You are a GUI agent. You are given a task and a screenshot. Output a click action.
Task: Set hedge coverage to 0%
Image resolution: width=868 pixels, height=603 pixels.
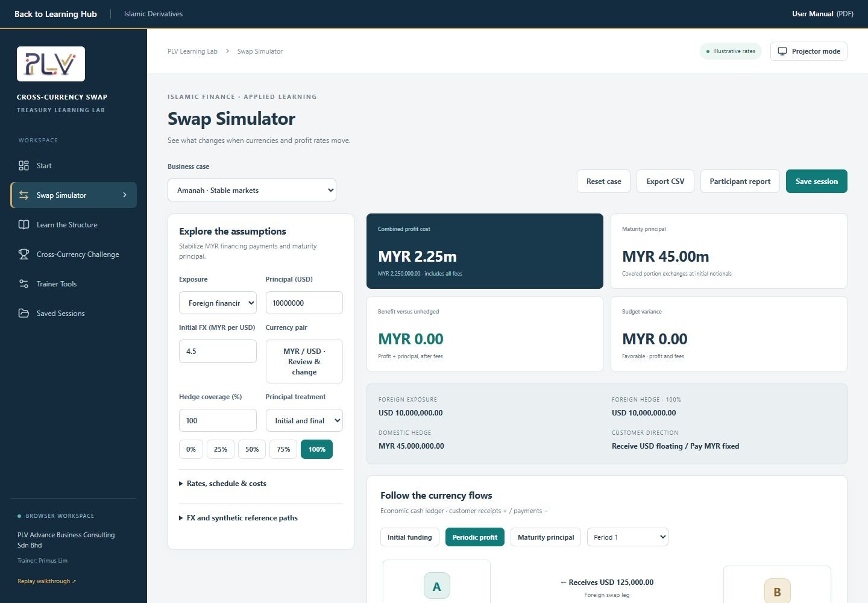[x=190, y=449]
